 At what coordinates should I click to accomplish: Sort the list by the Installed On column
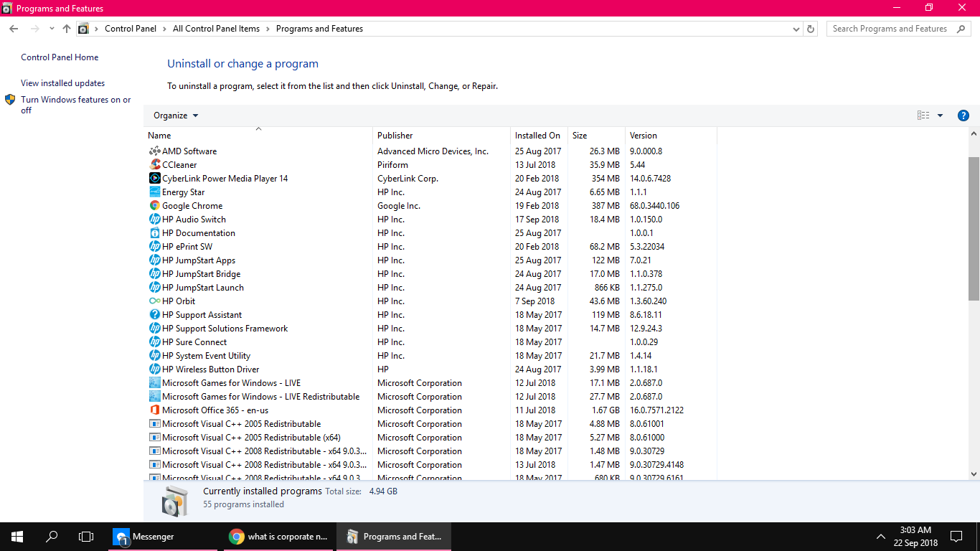pyautogui.click(x=539, y=136)
